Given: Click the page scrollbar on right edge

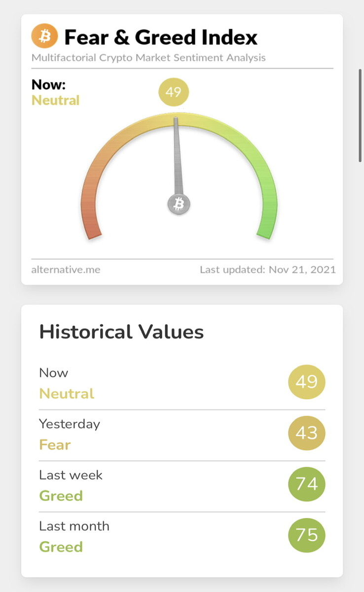Looking at the screenshot, I should coord(361,116).
